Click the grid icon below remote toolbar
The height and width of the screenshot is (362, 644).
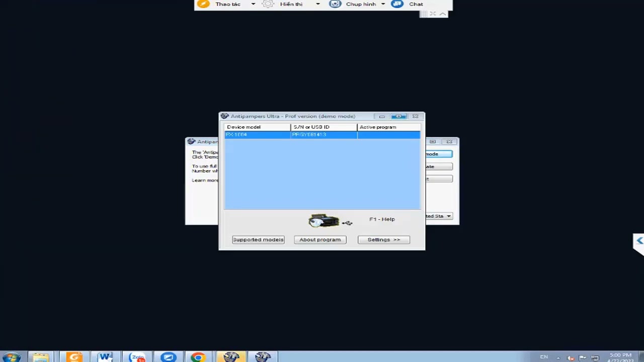click(424, 14)
